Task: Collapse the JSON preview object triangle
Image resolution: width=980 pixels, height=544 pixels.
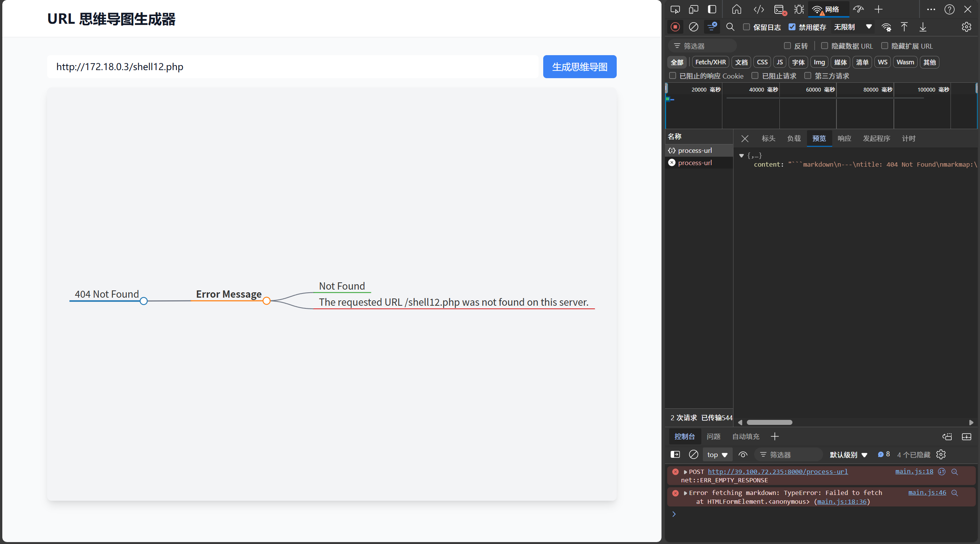Action: pos(742,156)
